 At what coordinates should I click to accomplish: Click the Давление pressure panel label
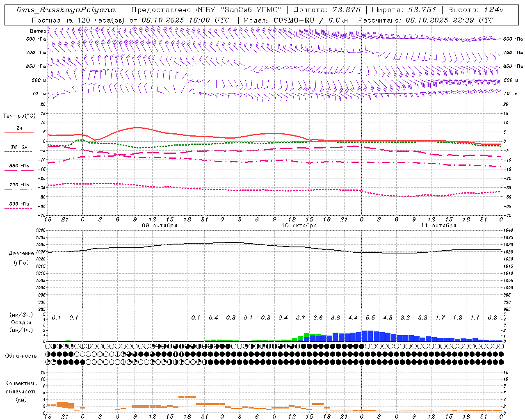(21, 253)
